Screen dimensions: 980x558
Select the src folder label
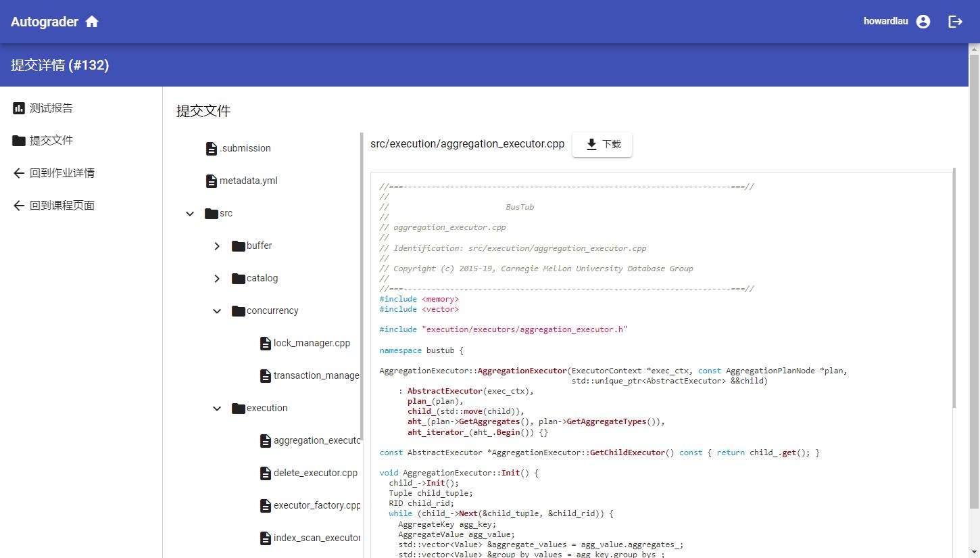click(x=226, y=213)
